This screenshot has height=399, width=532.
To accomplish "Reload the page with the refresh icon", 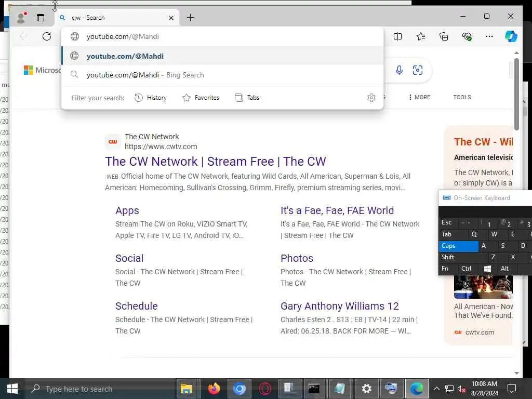I will coord(47,36).
